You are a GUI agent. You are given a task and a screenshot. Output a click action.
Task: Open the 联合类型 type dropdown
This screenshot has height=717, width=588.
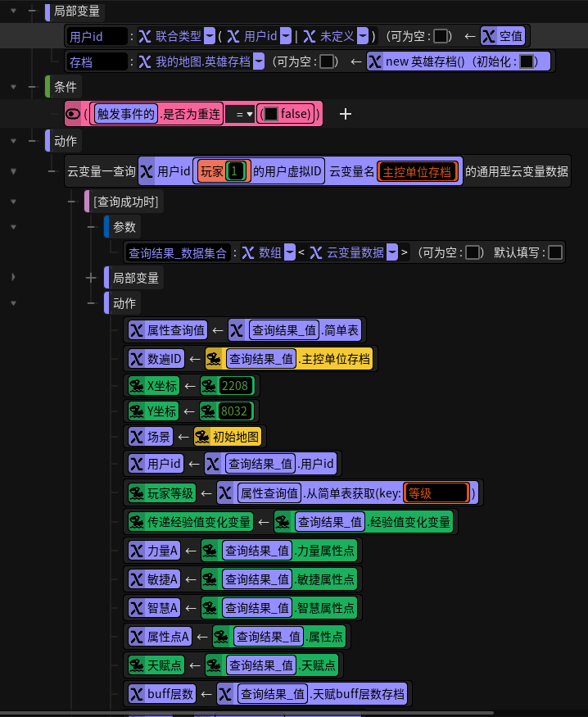coord(210,36)
